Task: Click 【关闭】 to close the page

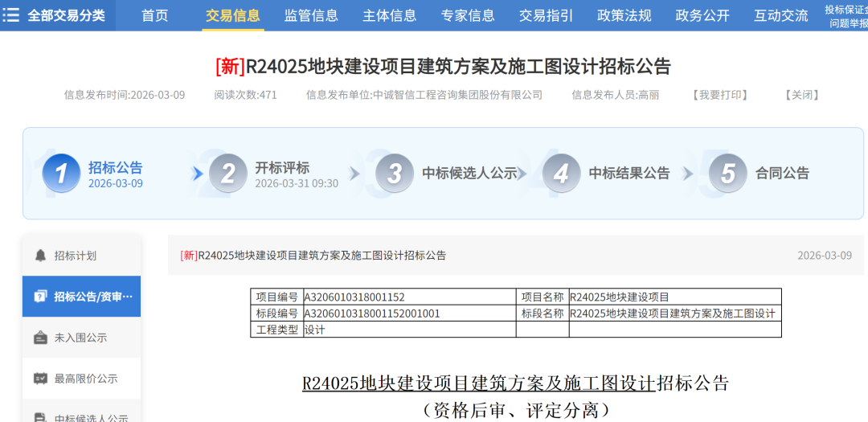Action: pyautogui.click(x=801, y=95)
